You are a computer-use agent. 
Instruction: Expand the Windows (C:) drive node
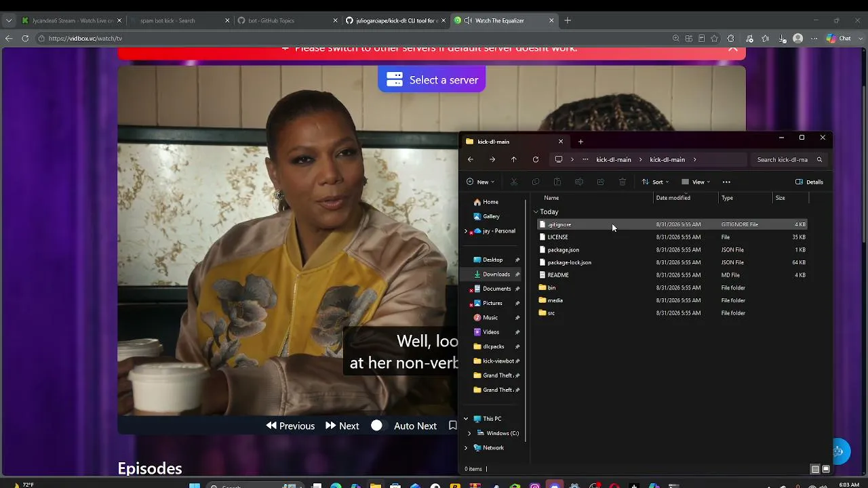pos(469,433)
